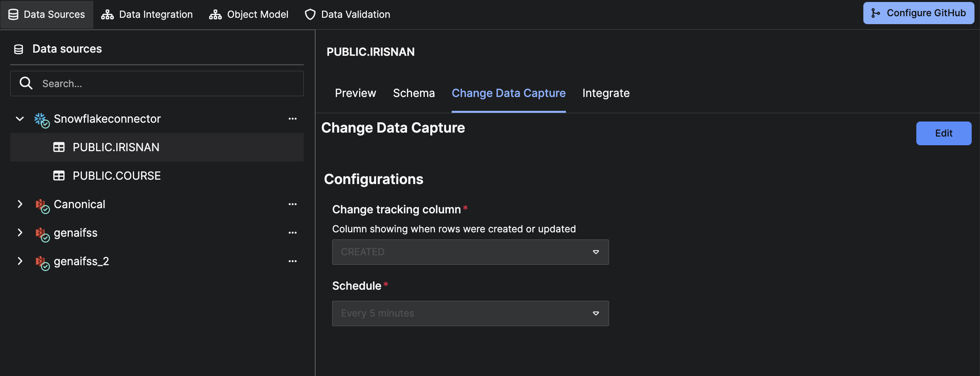980x376 pixels.
Task: Expand the Canonical data source
Action: (20, 204)
